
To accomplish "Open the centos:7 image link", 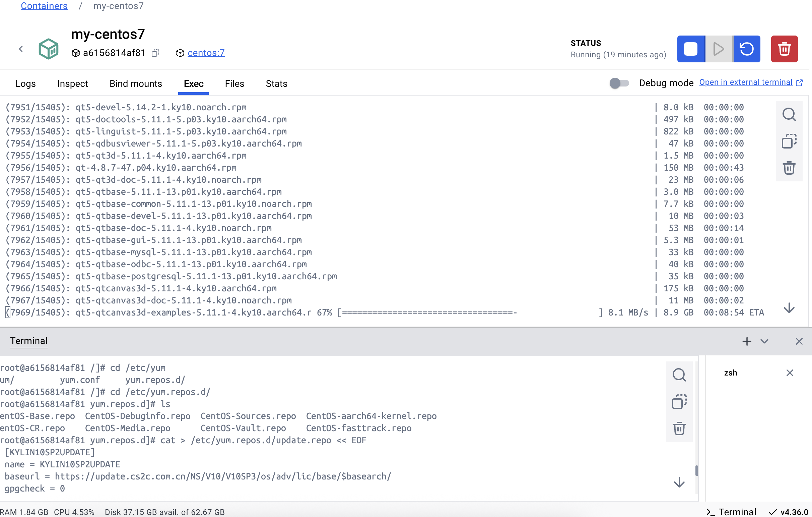I will tap(206, 53).
